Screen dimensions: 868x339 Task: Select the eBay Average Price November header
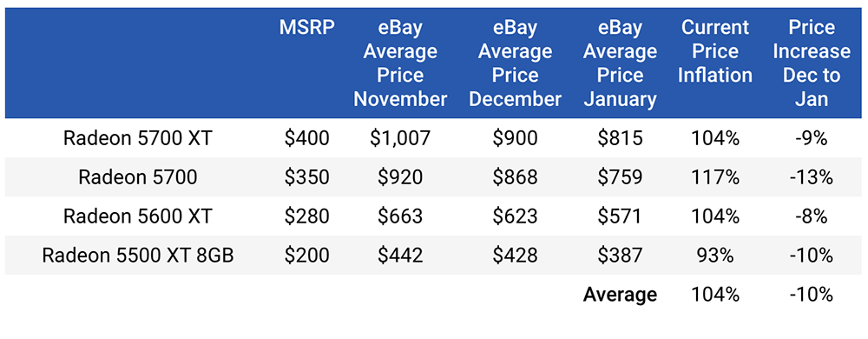(400, 63)
